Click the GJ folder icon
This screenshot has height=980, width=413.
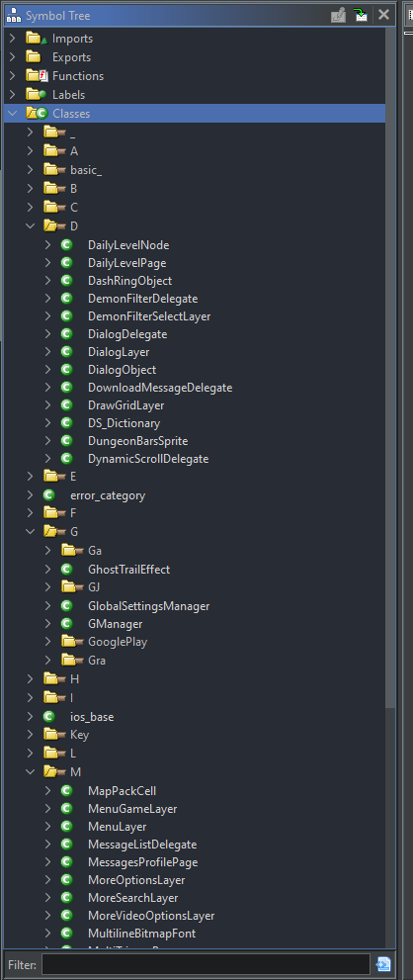(72, 587)
